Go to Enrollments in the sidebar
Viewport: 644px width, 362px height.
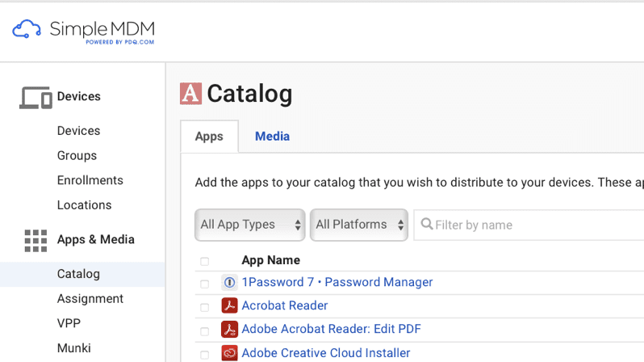90,180
